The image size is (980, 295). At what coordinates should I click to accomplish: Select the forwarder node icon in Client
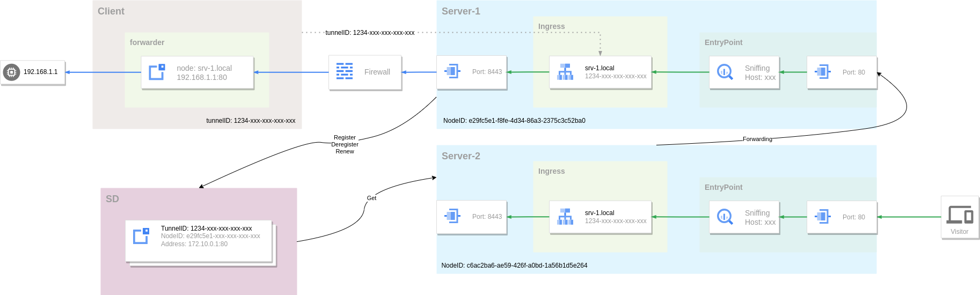(157, 72)
